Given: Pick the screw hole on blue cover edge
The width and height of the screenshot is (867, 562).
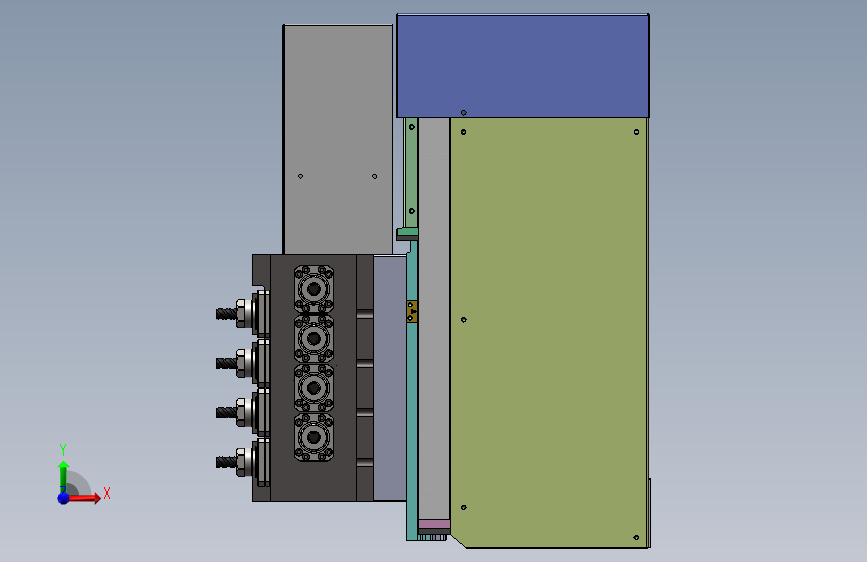Looking at the screenshot, I should pos(463,113).
